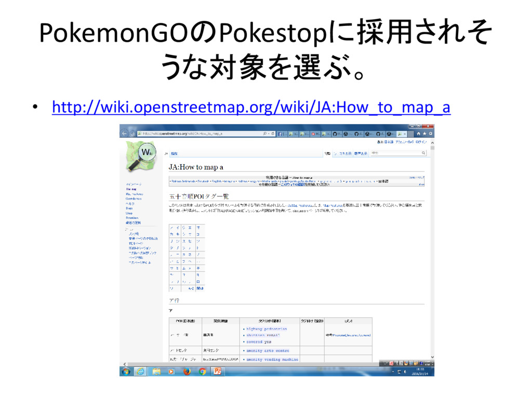
Task: Click the browser Home icon
Action: click(x=418, y=134)
